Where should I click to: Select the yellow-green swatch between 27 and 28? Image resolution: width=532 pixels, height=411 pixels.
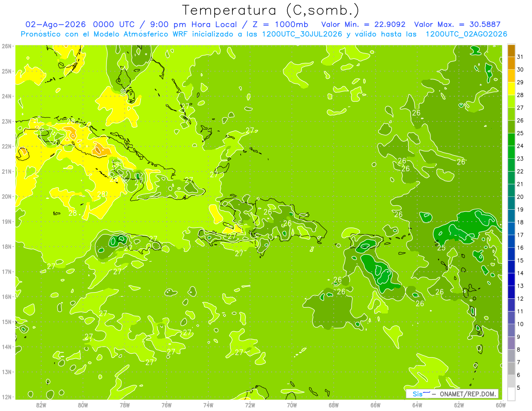tap(511, 102)
